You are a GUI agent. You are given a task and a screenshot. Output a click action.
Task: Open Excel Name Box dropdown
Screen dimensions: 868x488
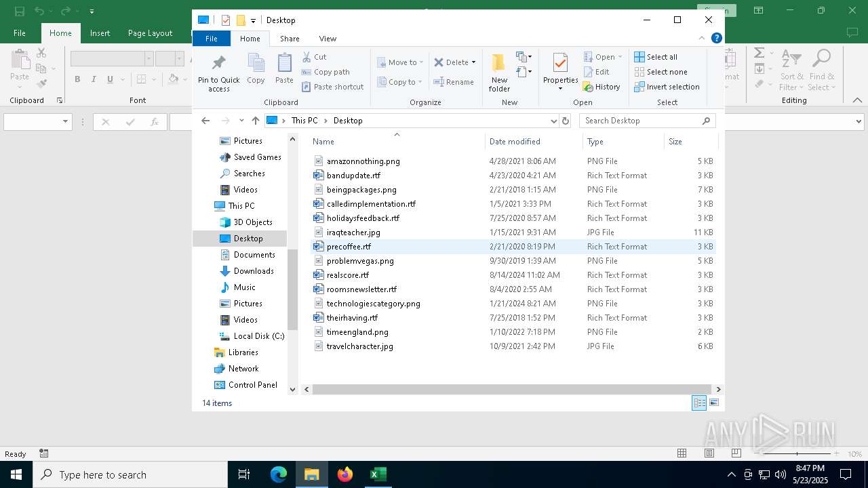tap(66, 122)
